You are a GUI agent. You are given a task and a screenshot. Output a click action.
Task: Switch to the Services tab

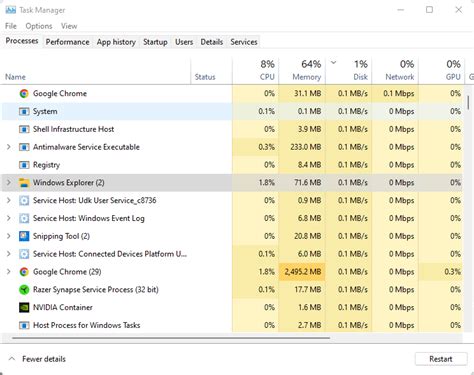point(244,42)
